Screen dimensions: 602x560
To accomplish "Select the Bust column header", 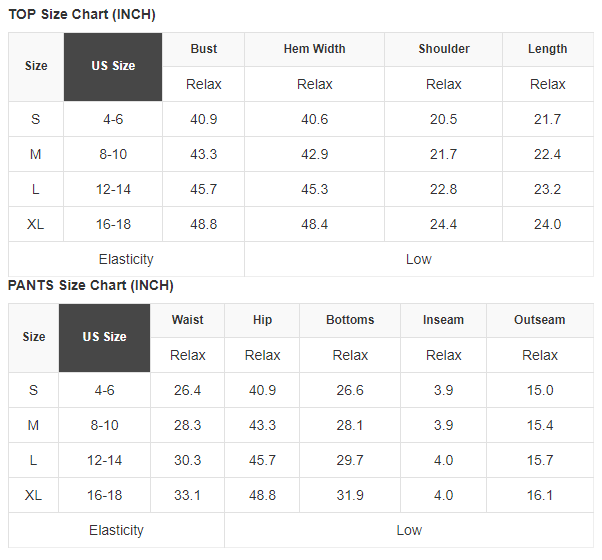I will click(203, 49).
